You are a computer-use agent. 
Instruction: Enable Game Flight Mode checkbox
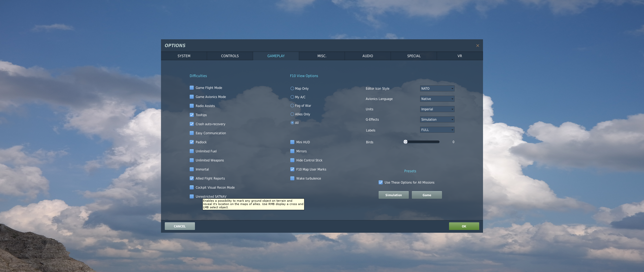[x=192, y=88]
